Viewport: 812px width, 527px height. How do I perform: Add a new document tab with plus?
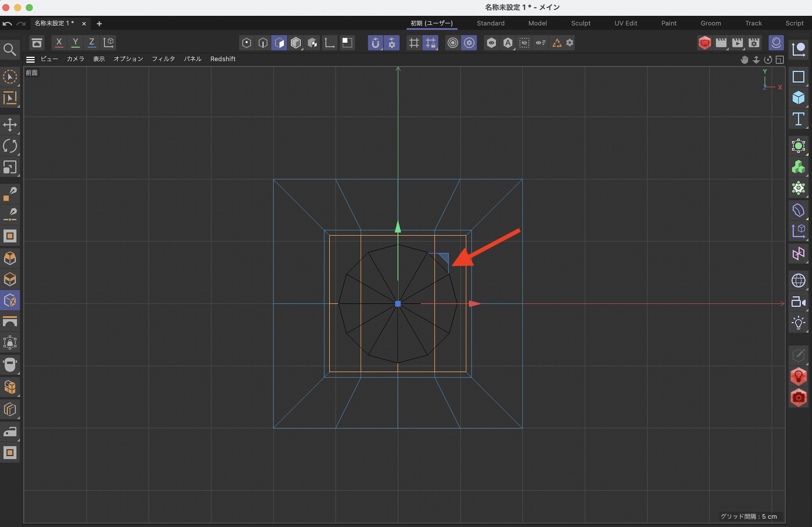[99, 24]
